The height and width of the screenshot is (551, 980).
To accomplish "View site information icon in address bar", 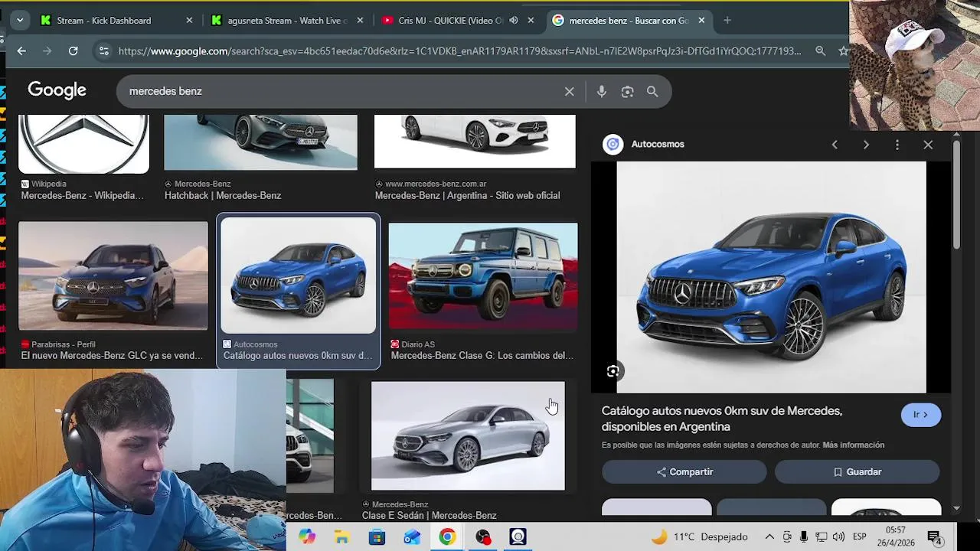I will [103, 51].
